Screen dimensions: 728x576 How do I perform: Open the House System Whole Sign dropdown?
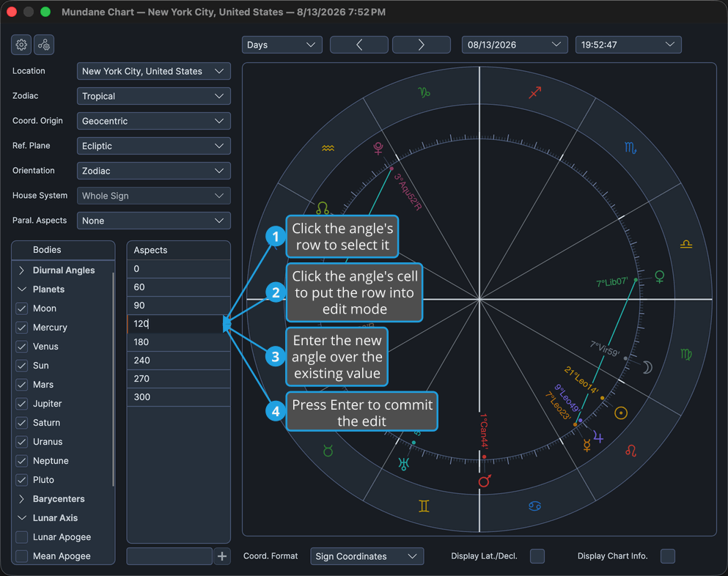point(154,196)
